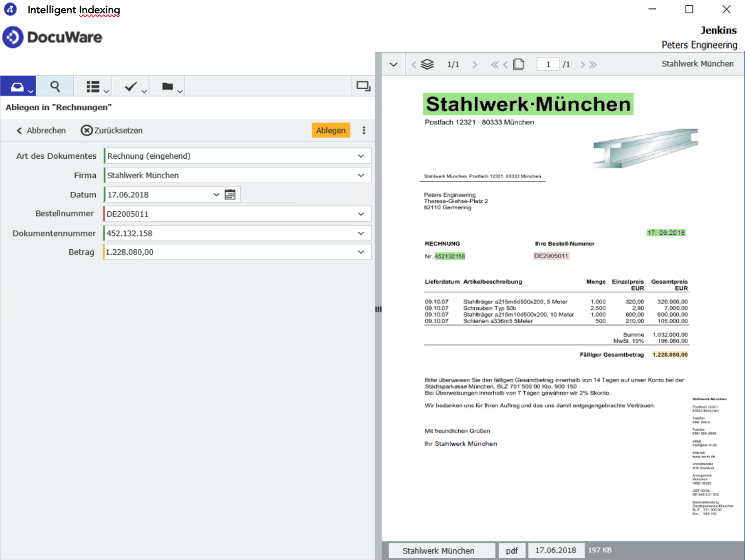Click the detach viewer window icon
Viewport: 745px width, 560px height.
(363, 86)
